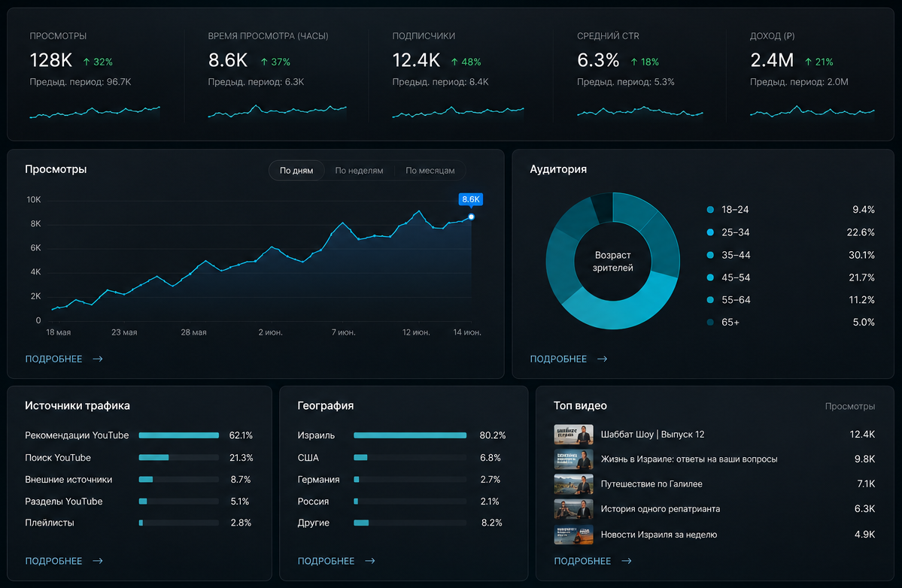Click the 'Просмотры' column header in Топ видео
Screen dimensions: 902x588
point(849,406)
